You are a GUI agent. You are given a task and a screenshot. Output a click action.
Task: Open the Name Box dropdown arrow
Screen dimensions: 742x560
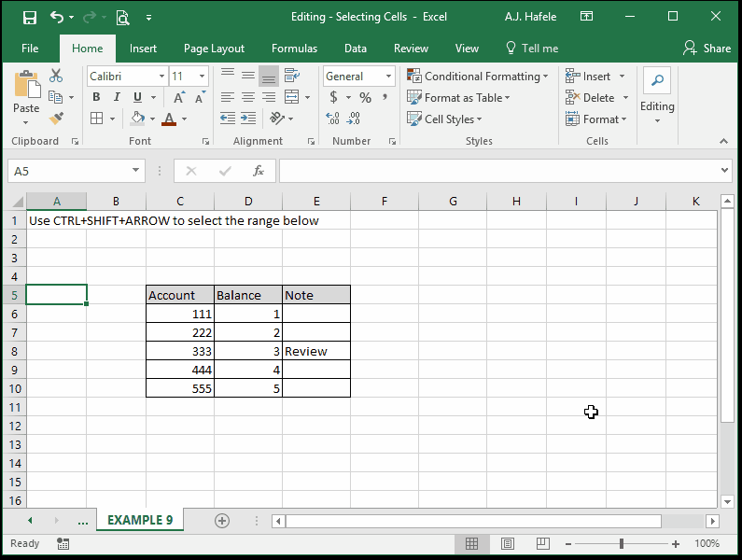click(x=135, y=171)
